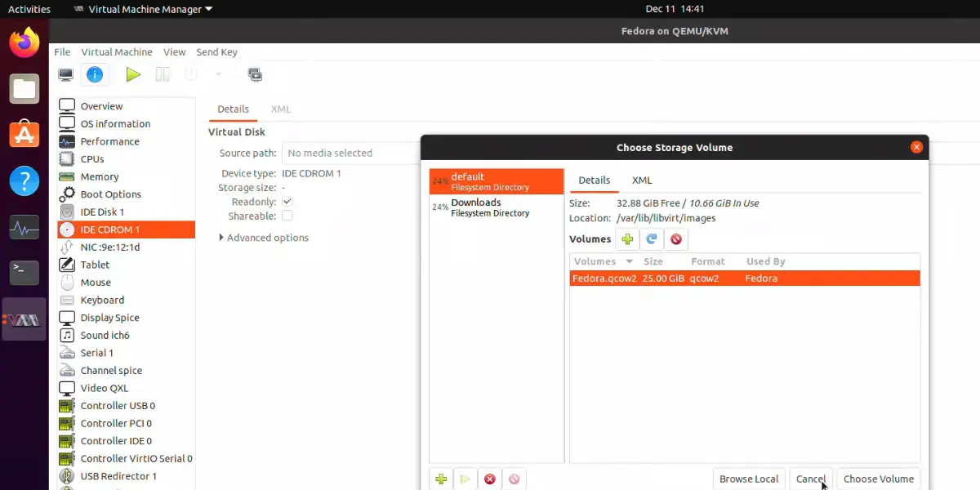The height and width of the screenshot is (490, 980).
Task: Select OS information in hardware list
Action: click(127, 124)
